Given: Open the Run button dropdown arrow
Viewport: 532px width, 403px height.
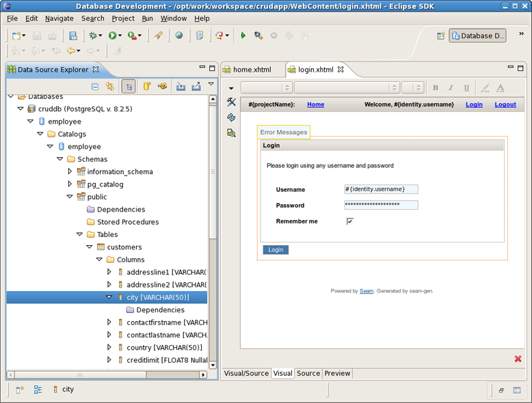Looking at the screenshot, I should tap(120, 36).
